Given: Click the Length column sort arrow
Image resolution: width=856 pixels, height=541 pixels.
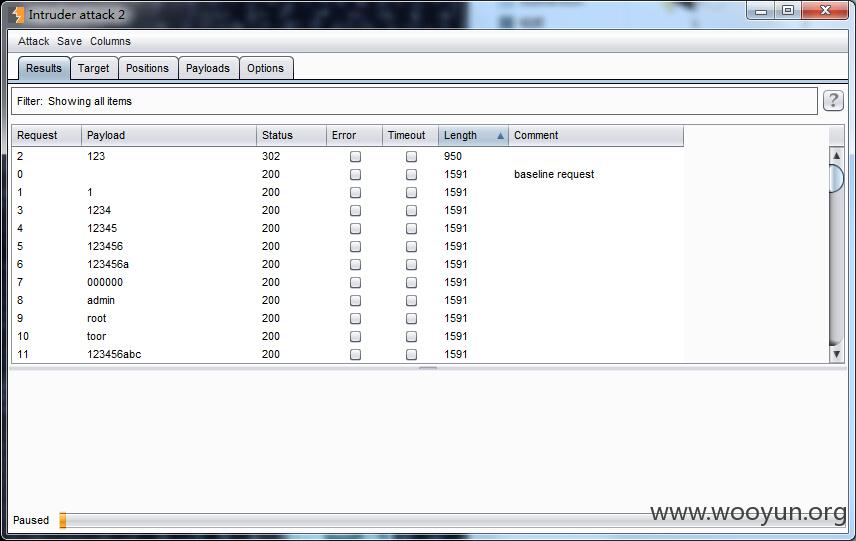Looking at the screenshot, I should [x=500, y=135].
